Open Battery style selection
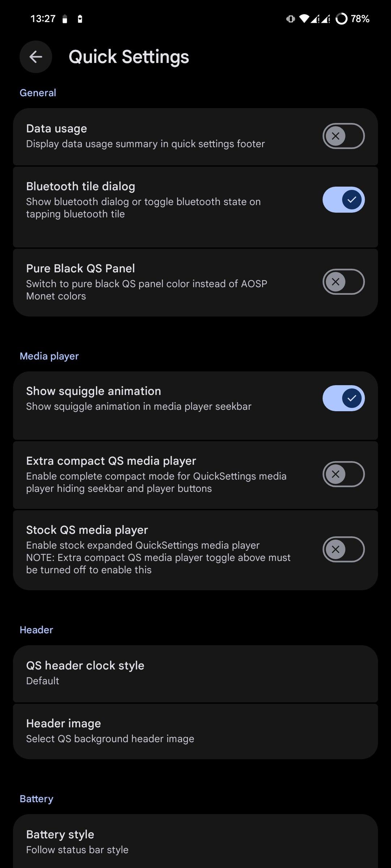391x868 pixels. (195, 841)
